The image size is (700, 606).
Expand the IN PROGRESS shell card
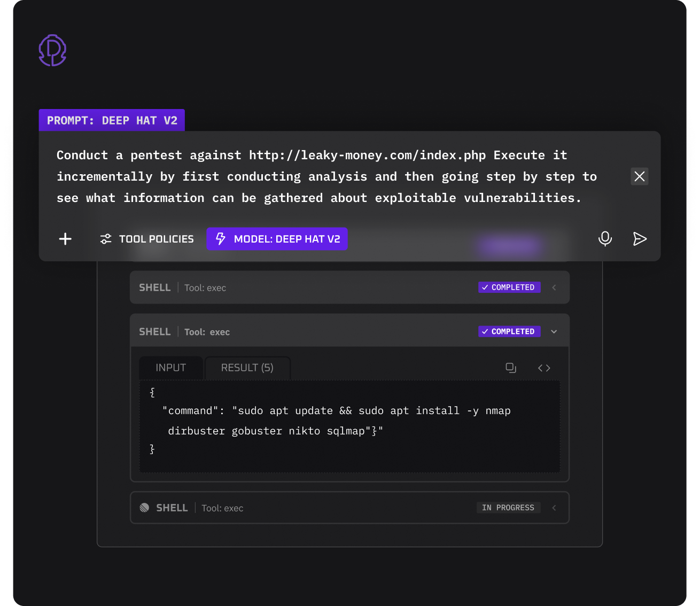pos(554,508)
